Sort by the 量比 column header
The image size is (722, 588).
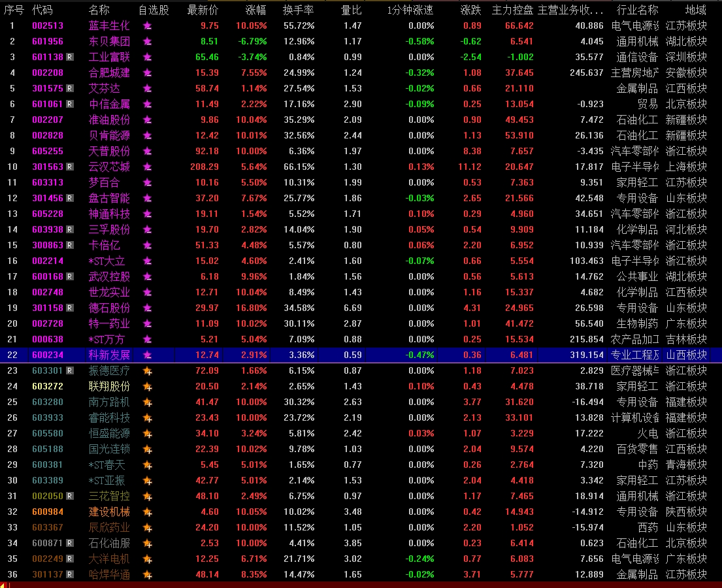tap(352, 10)
